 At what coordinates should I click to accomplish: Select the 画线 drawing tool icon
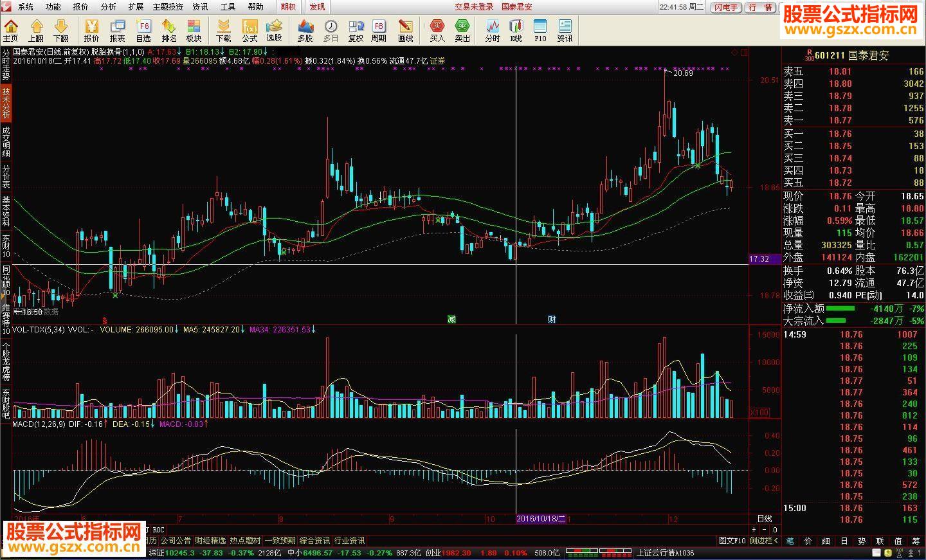coord(406,30)
